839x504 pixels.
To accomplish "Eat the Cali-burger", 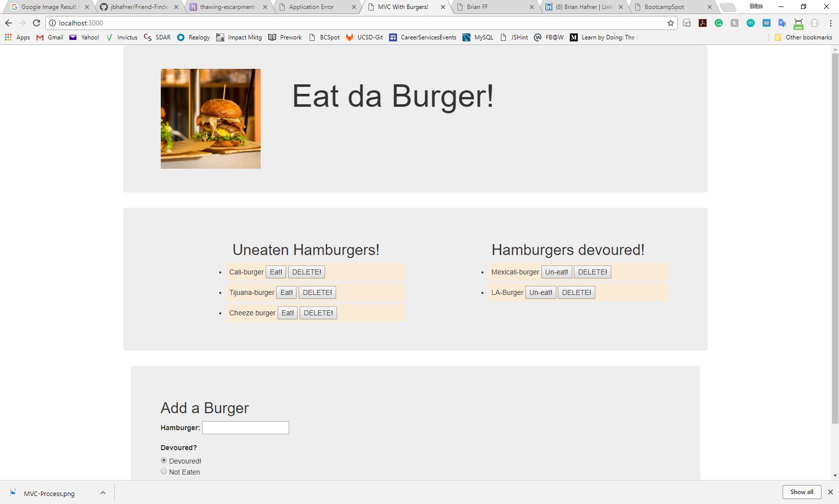I will [276, 272].
